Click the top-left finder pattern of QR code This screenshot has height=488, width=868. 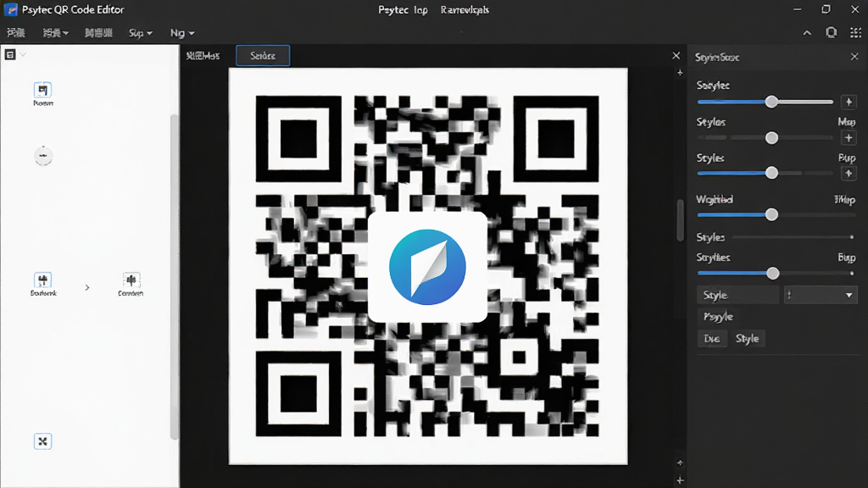coord(299,139)
